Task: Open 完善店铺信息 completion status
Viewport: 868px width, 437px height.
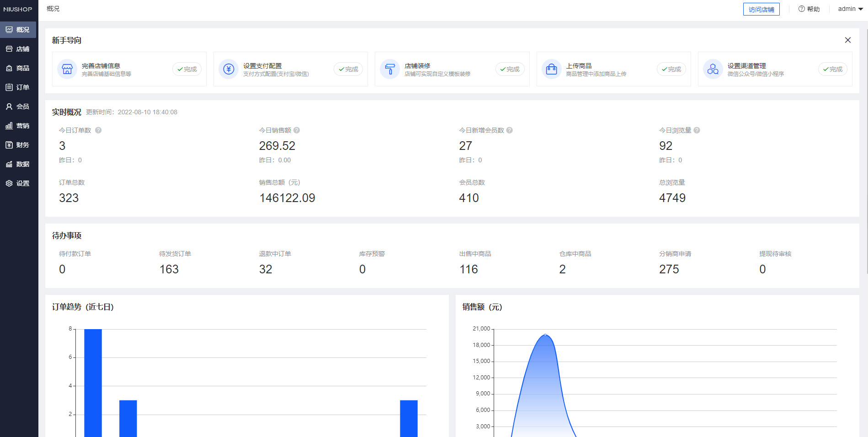Action: pyautogui.click(x=187, y=69)
